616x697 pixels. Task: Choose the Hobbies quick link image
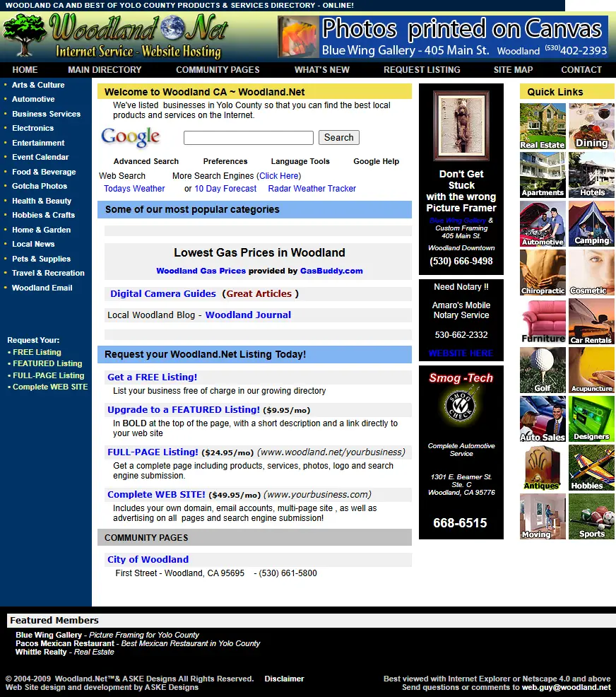591,468
